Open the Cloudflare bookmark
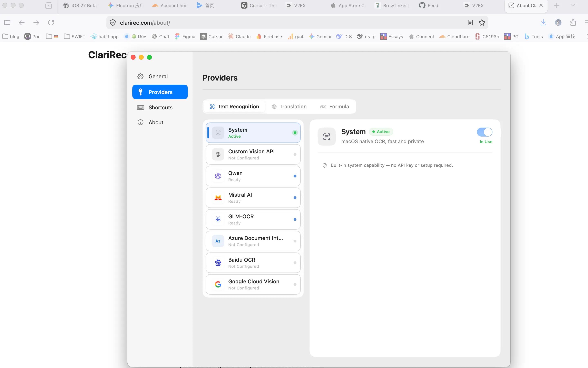Image resolution: width=588 pixels, height=368 pixels. point(454,37)
